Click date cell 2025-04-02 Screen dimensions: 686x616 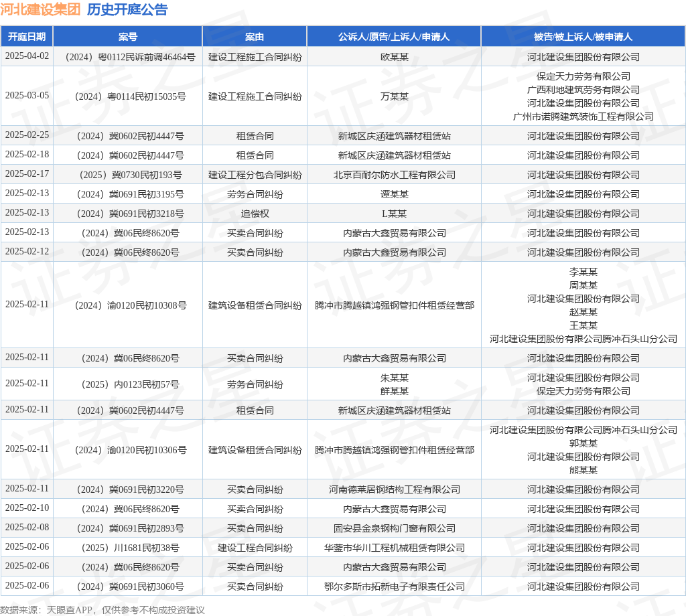27,56
